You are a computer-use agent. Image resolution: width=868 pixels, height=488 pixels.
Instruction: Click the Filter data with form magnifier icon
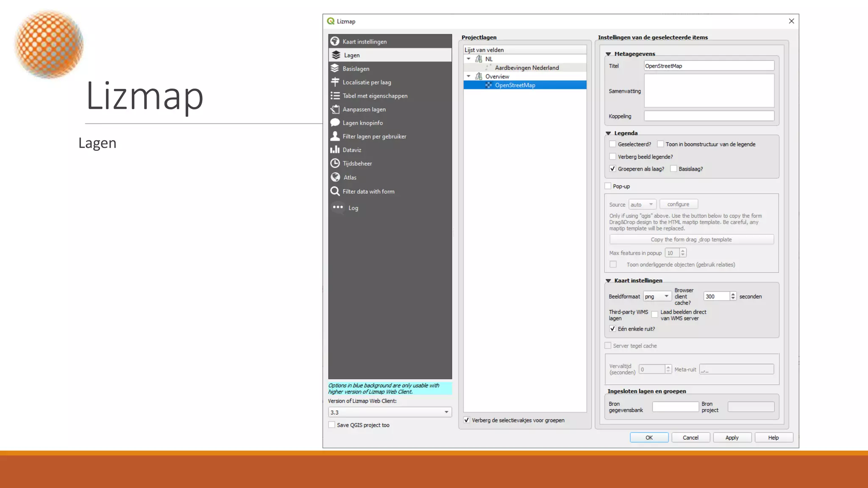point(335,191)
